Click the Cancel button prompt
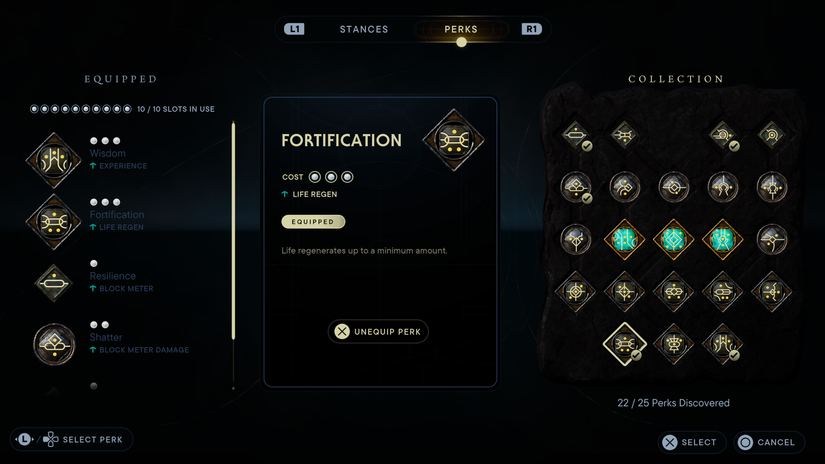Viewport: 825px width, 464px height. coord(766,442)
